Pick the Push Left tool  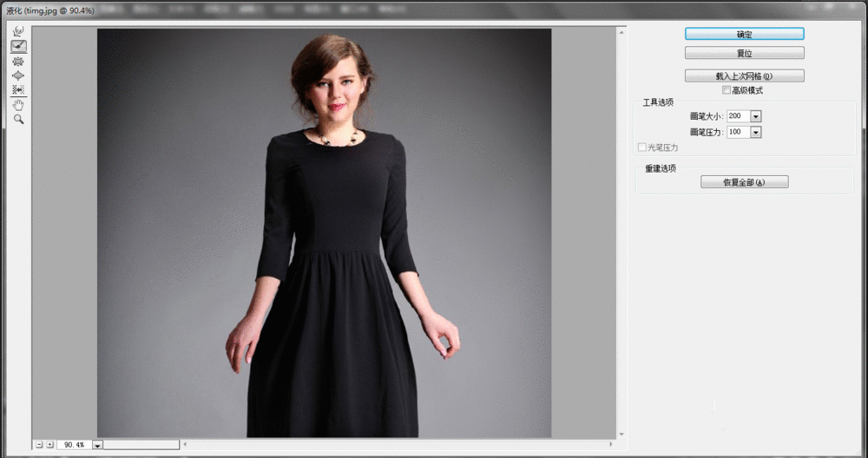click(x=18, y=90)
